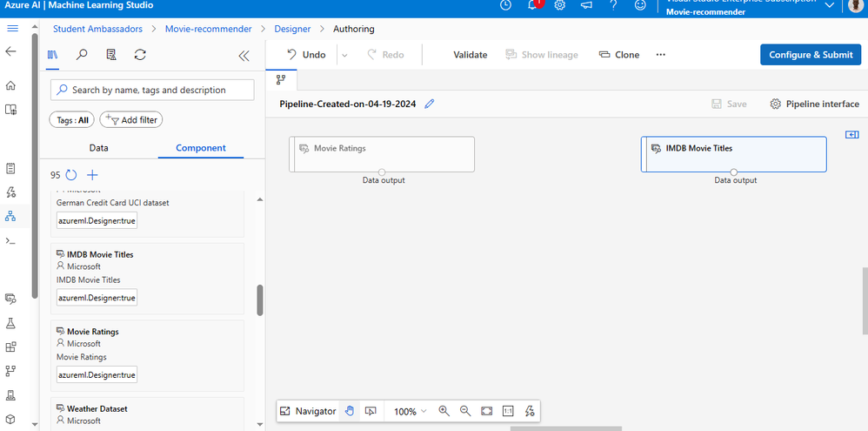The height and width of the screenshot is (431, 868).
Task: Click the auto layout lightning icon
Action: (529, 411)
